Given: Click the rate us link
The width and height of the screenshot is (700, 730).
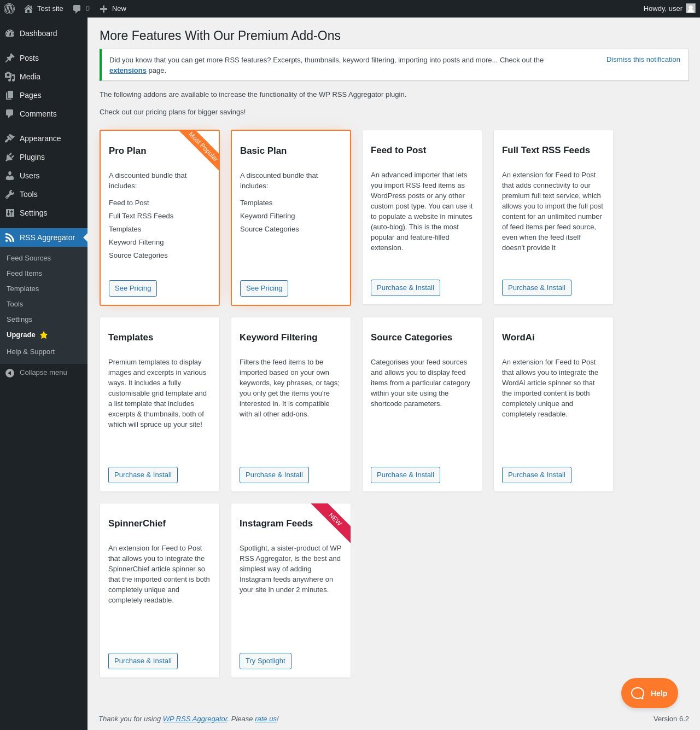Looking at the screenshot, I should (266, 719).
